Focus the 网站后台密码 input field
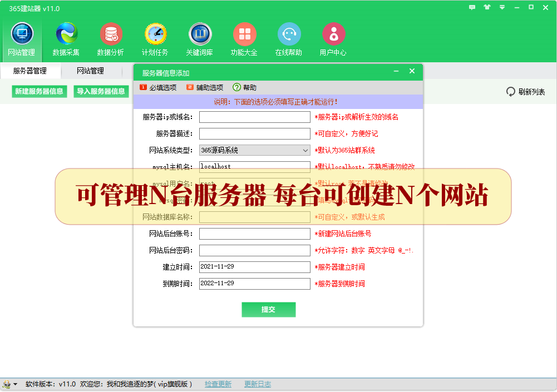 coord(255,251)
